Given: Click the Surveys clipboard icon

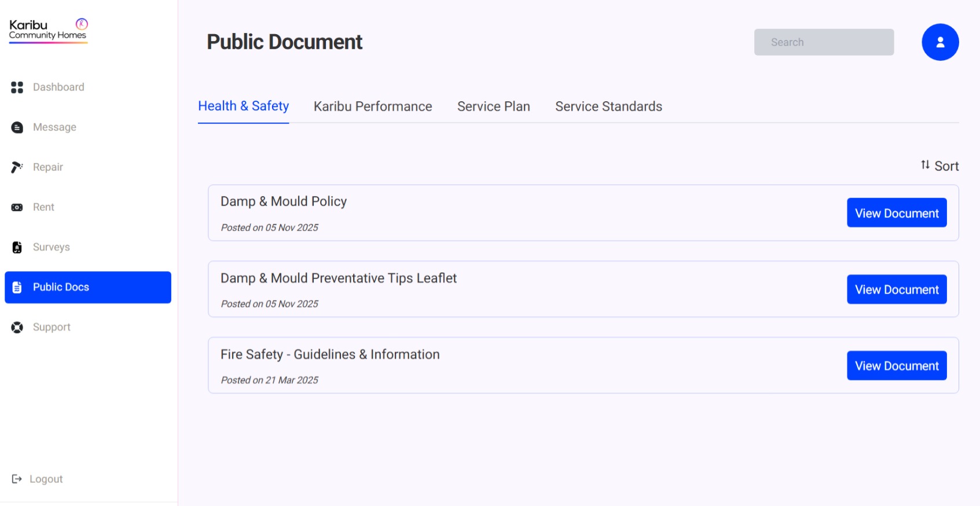Looking at the screenshot, I should click(x=17, y=248).
